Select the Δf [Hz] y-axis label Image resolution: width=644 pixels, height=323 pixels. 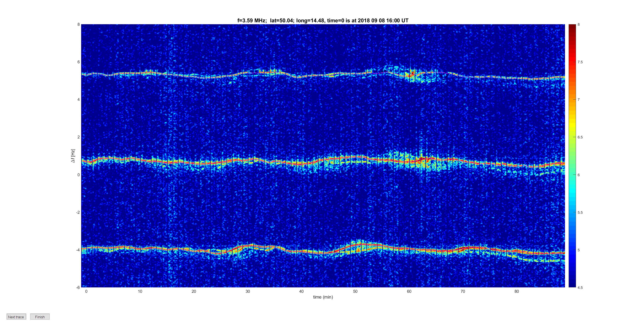(x=73, y=156)
